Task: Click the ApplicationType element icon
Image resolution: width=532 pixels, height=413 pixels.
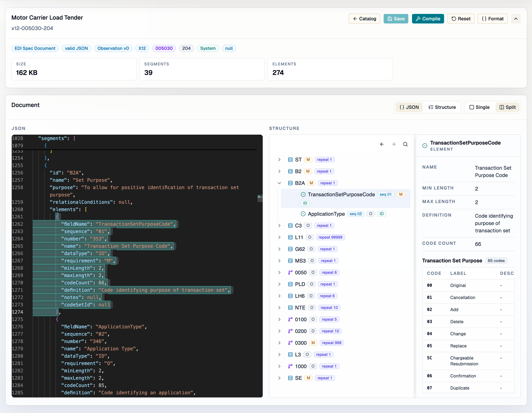Action: 303,214
